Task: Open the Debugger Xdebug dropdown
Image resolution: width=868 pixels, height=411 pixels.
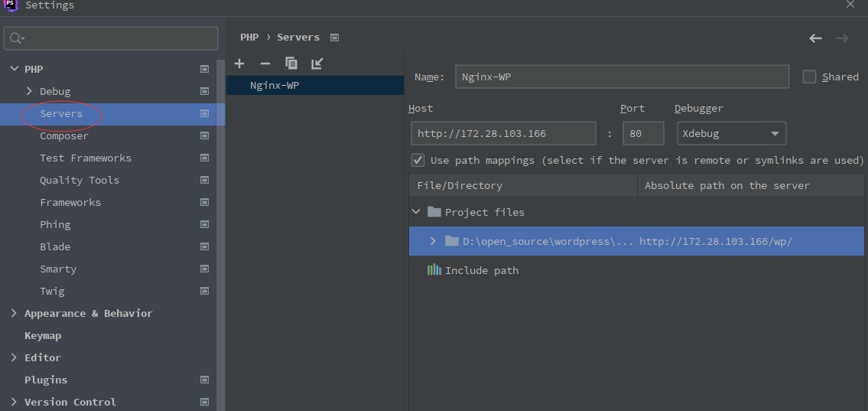Action: 730,133
